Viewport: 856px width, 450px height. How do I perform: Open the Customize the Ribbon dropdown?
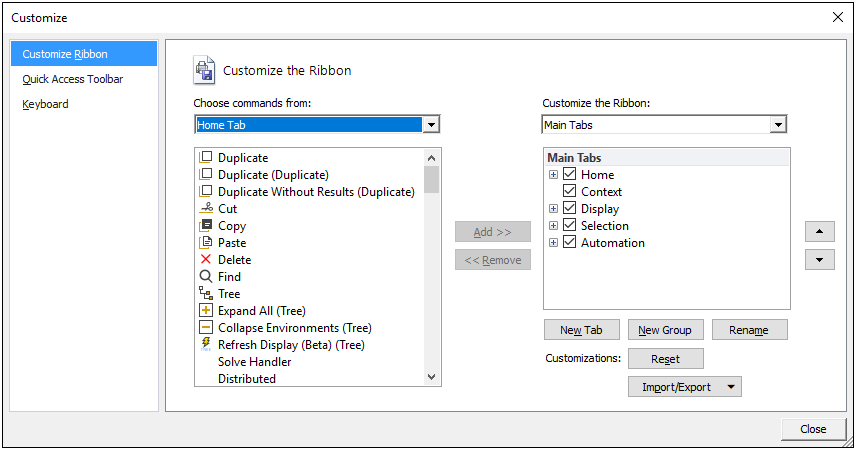click(778, 125)
